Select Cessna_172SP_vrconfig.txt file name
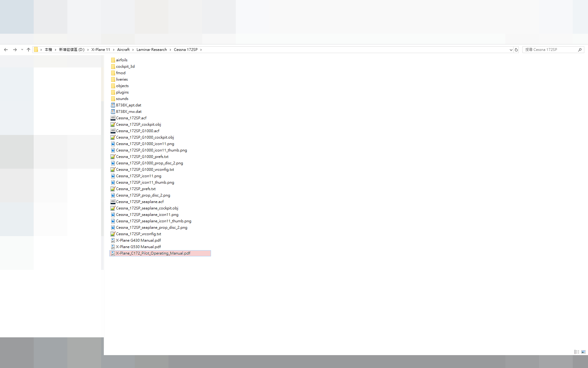 (138, 234)
